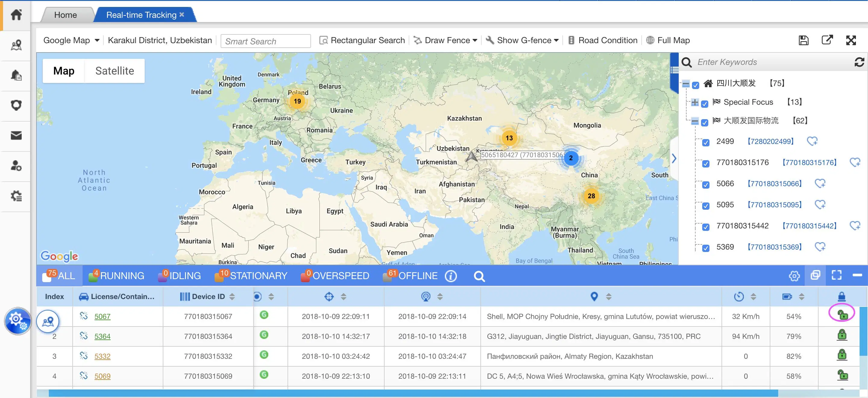The height and width of the screenshot is (398, 868).
Task: Open the Show G-fence dropdown
Action: (522, 40)
